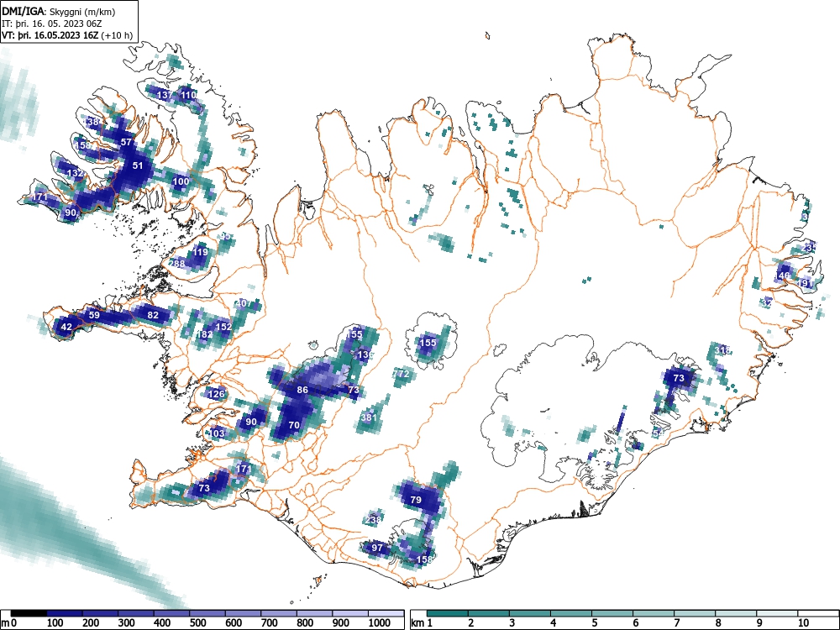Click the dark teal swatch between km 1 and 2
The image size is (840, 630).
click(448, 612)
